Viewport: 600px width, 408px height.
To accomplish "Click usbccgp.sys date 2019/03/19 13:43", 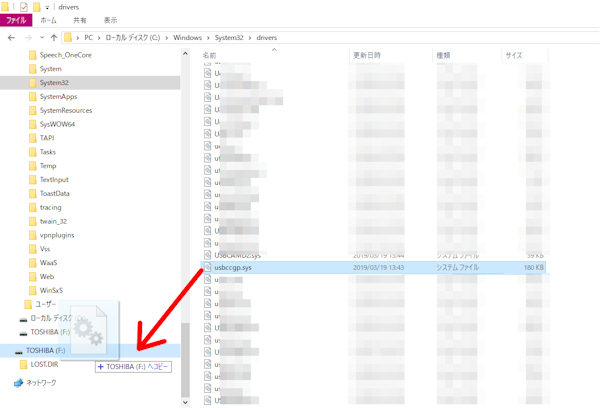I will [378, 268].
